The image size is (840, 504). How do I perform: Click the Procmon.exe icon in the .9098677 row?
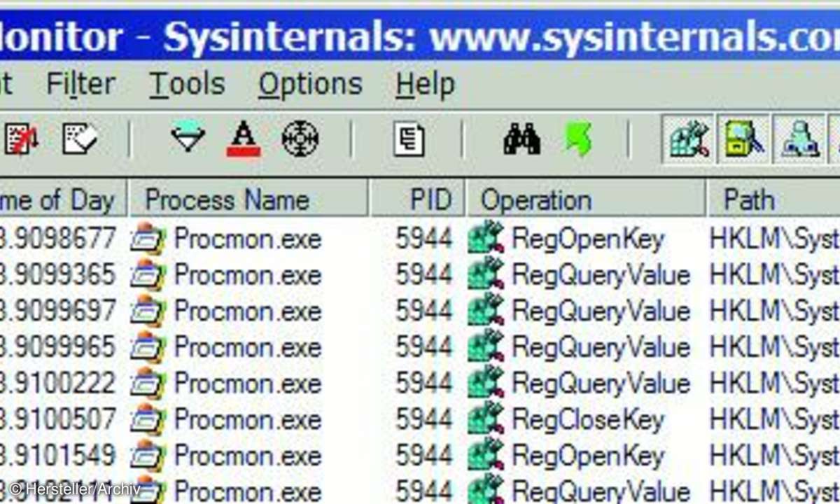149,239
